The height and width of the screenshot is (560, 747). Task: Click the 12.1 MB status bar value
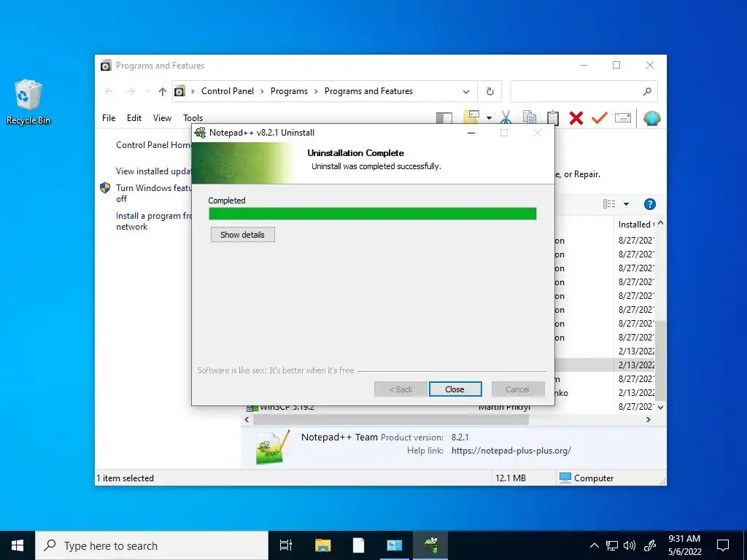[x=510, y=478]
